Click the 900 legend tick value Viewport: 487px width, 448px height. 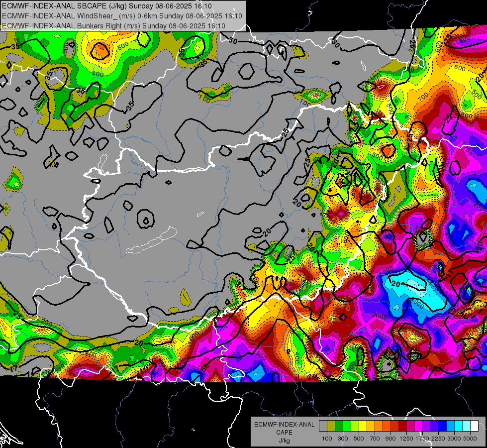click(390, 439)
